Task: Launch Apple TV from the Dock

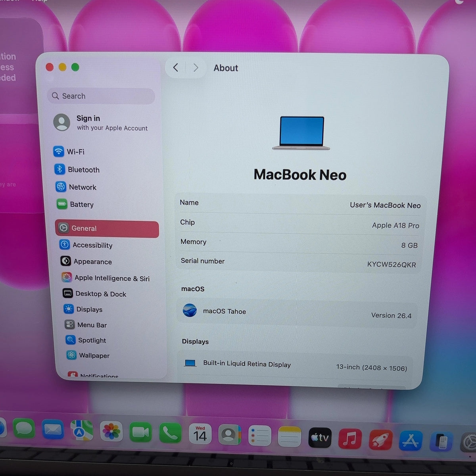Action: (320, 438)
